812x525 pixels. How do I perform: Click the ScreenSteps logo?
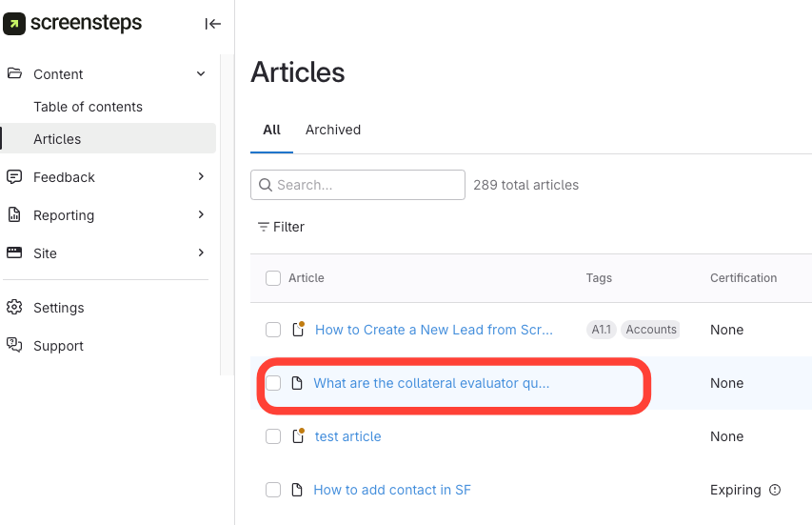coord(73,24)
